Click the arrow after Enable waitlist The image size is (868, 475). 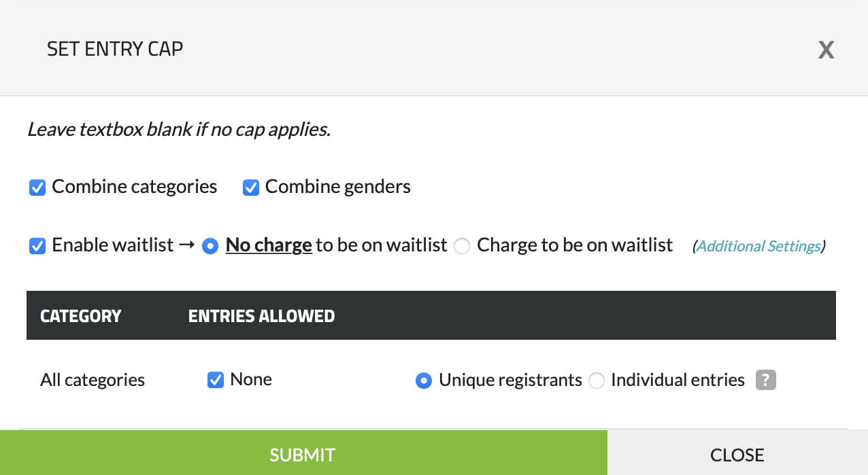(187, 245)
